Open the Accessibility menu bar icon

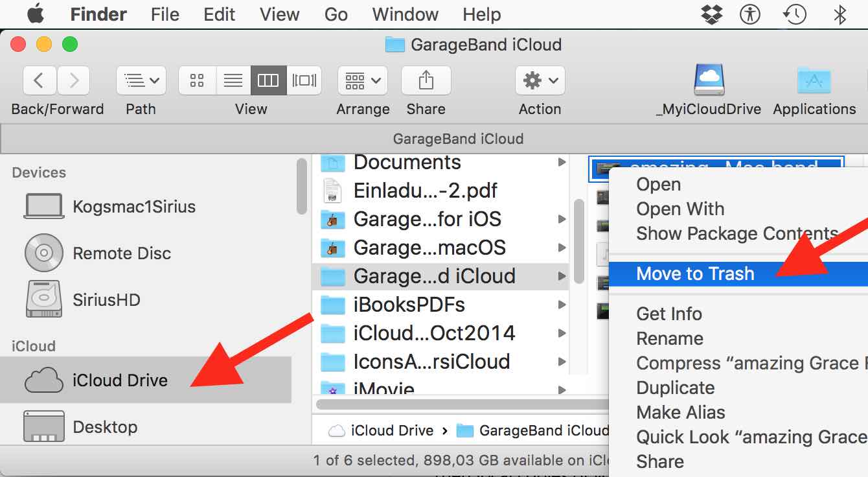(x=751, y=14)
